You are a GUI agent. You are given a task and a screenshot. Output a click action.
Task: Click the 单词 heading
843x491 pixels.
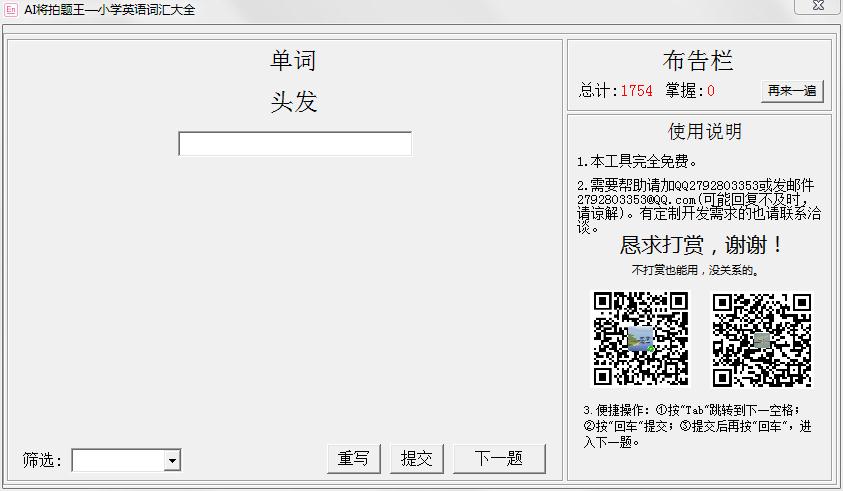(x=293, y=60)
